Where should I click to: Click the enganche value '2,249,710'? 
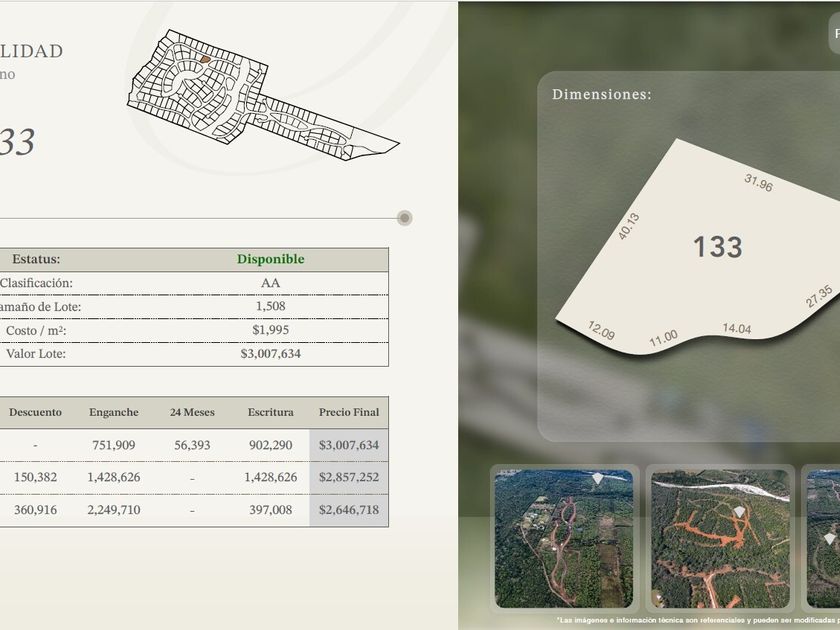pos(114,510)
